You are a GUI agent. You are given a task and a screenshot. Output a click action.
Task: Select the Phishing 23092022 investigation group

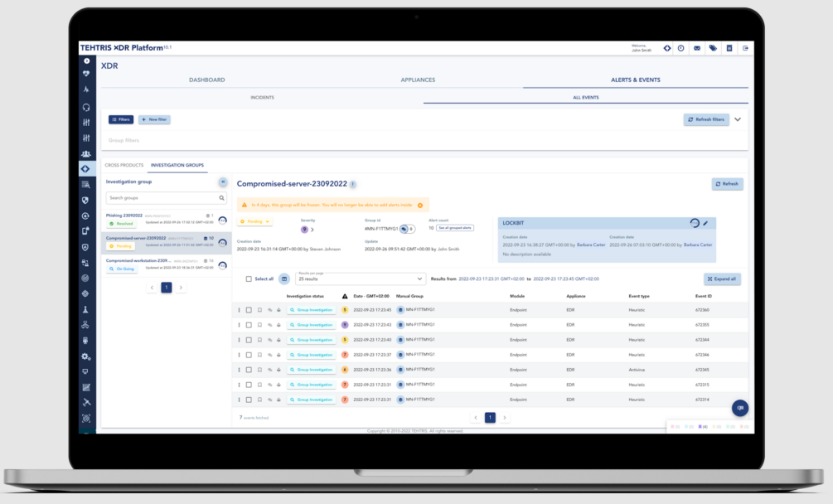coord(166,220)
